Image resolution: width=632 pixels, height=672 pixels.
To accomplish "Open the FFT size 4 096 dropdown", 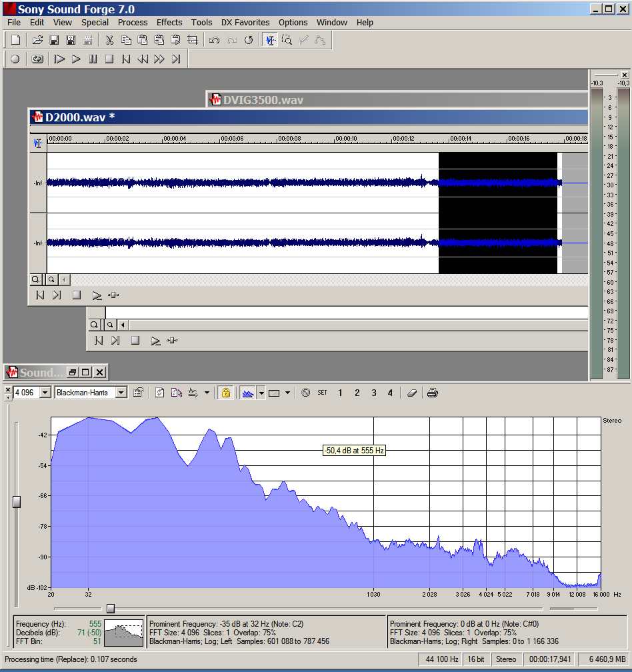I will 45,392.
